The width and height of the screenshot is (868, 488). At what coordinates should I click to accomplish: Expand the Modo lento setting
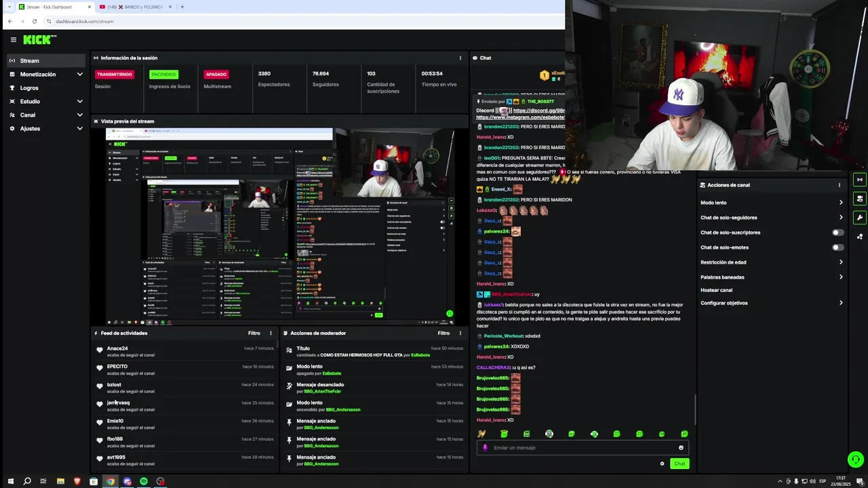point(772,203)
